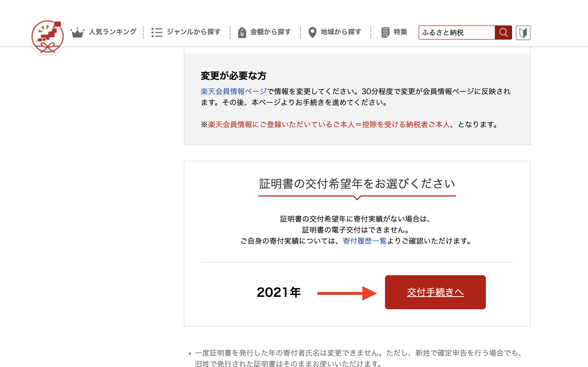
Task: Open the 寄付履歴一覧 link
Action: [x=365, y=241]
